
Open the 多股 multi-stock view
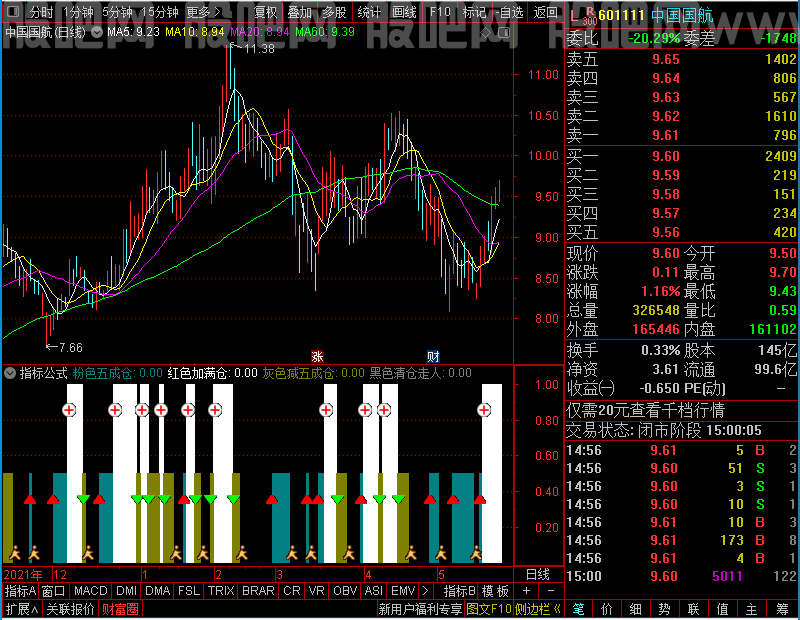[334, 12]
